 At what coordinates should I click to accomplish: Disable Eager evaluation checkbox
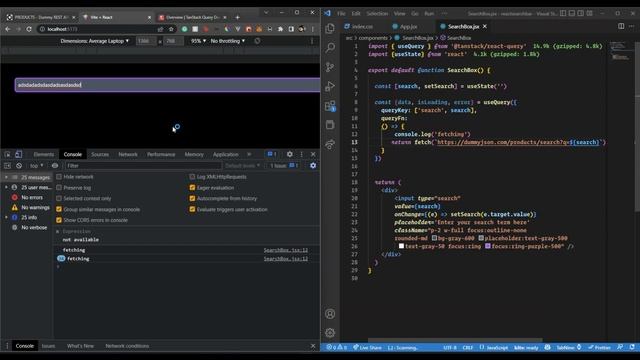[192, 188]
